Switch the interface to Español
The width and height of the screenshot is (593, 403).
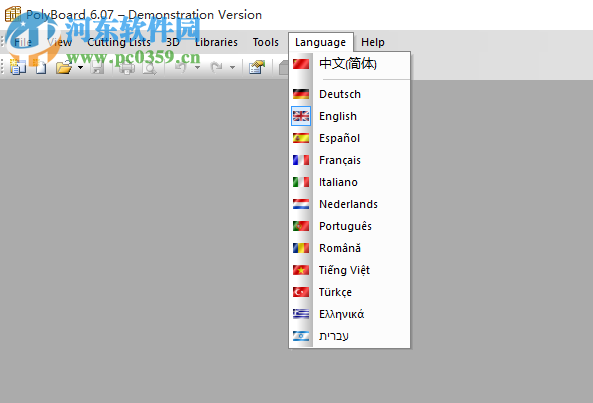tap(349, 138)
